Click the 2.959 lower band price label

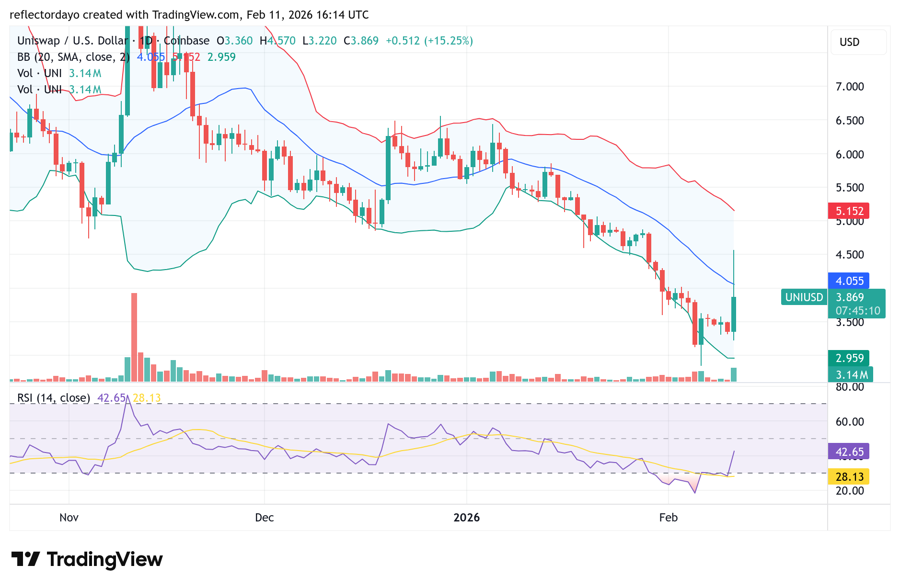tap(849, 358)
